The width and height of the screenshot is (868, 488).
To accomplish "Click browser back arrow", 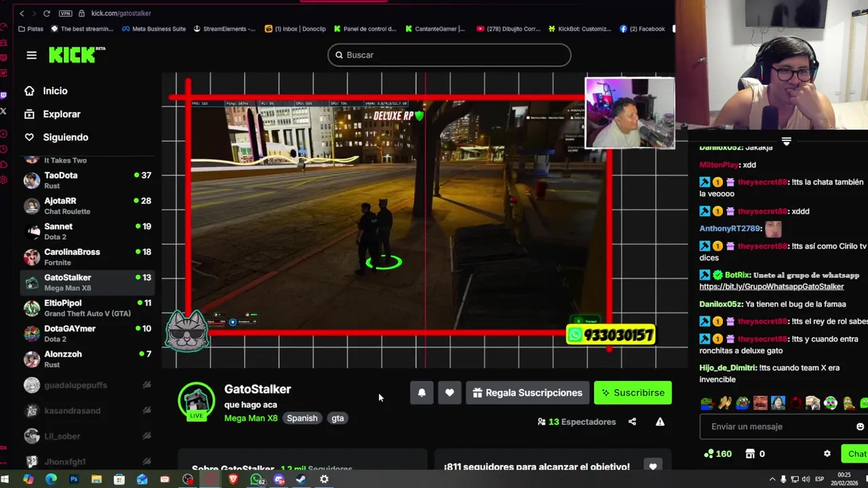I will point(22,13).
